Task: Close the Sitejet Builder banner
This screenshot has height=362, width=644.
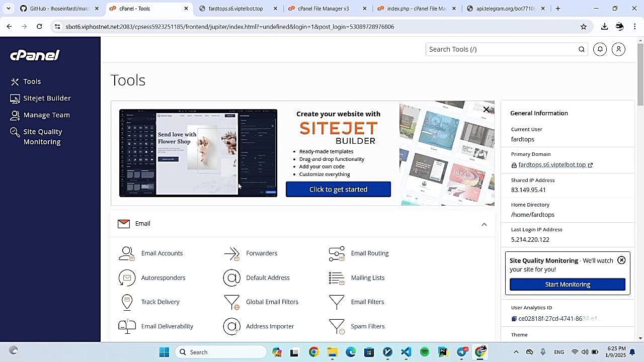Action: 486,109
